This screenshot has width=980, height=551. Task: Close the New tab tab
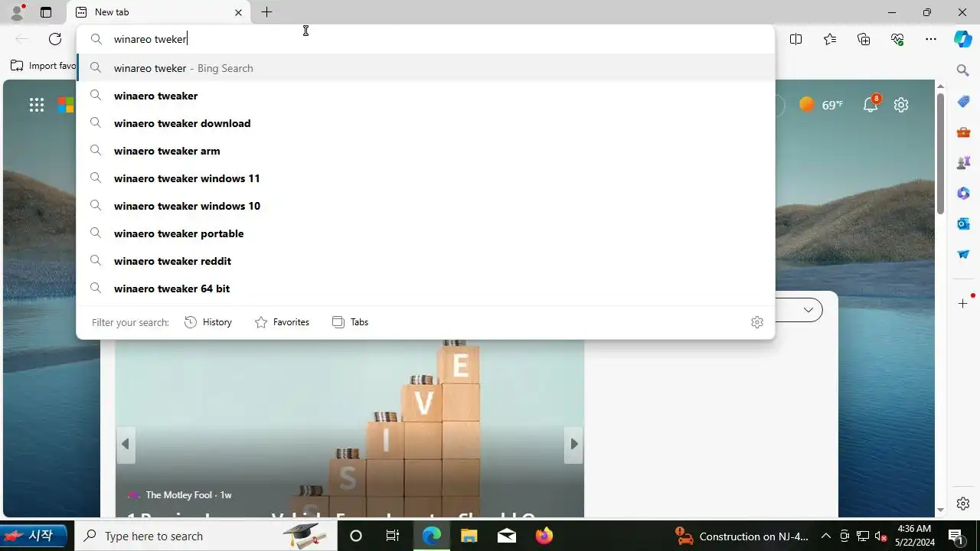[238, 12]
